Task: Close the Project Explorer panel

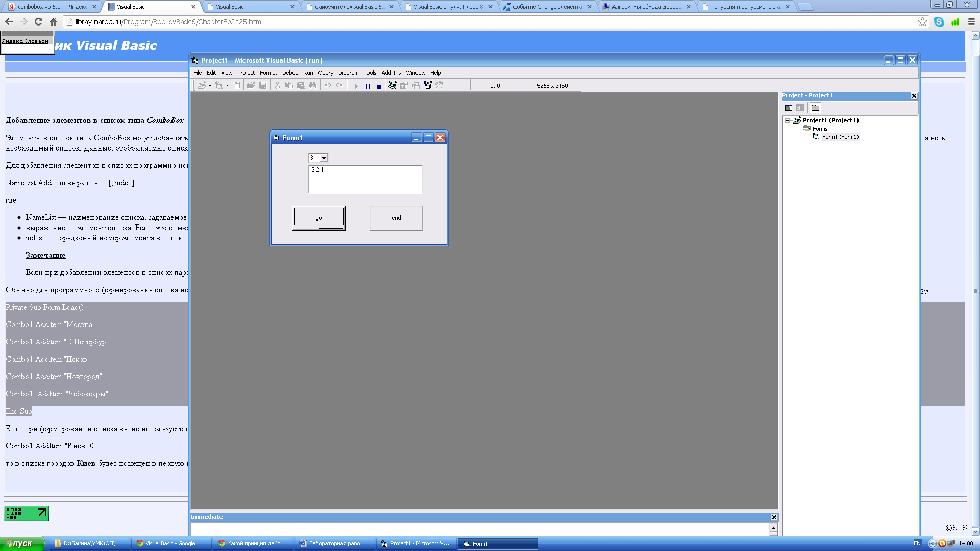Action: pyautogui.click(x=914, y=96)
